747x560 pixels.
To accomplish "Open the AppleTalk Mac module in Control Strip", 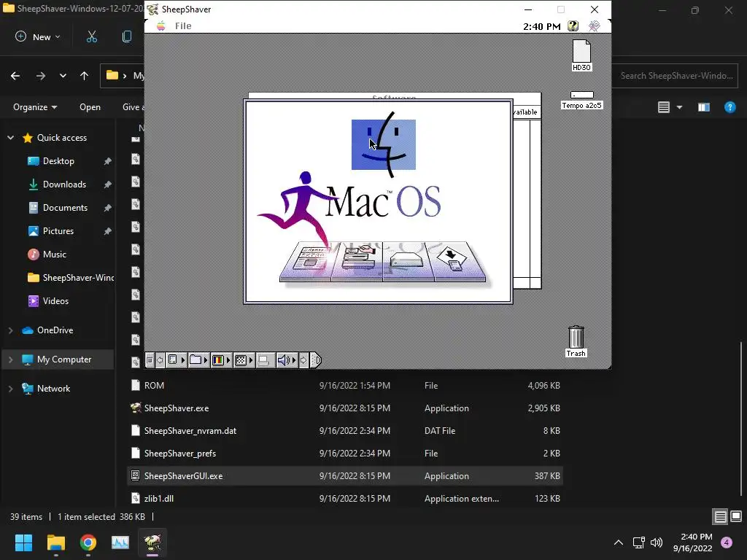I will coord(176,360).
